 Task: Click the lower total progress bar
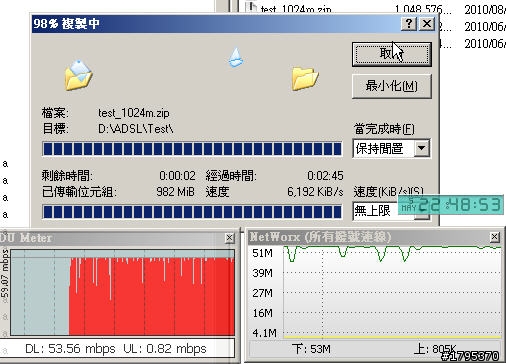click(192, 212)
